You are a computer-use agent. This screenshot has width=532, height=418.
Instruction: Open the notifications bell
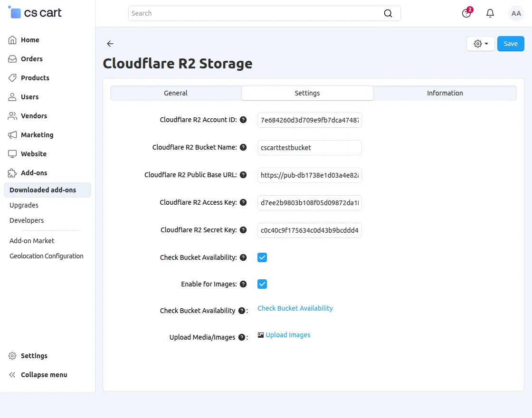point(490,13)
